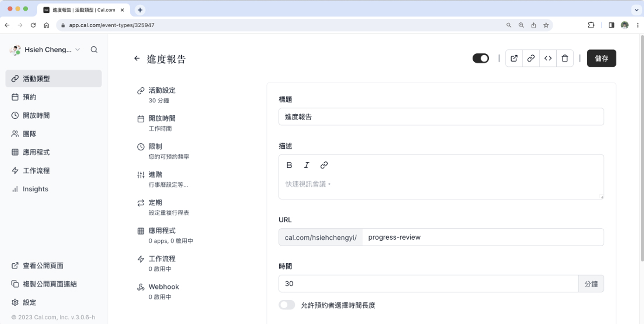Toggle italic formatting in description editor
Viewport: 644px width, 324px height.
306,165
